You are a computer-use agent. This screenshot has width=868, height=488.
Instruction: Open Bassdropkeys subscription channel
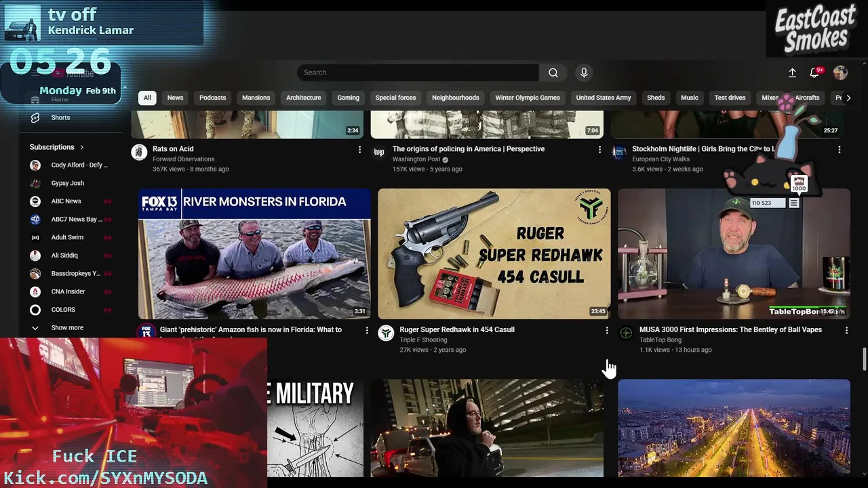71,273
